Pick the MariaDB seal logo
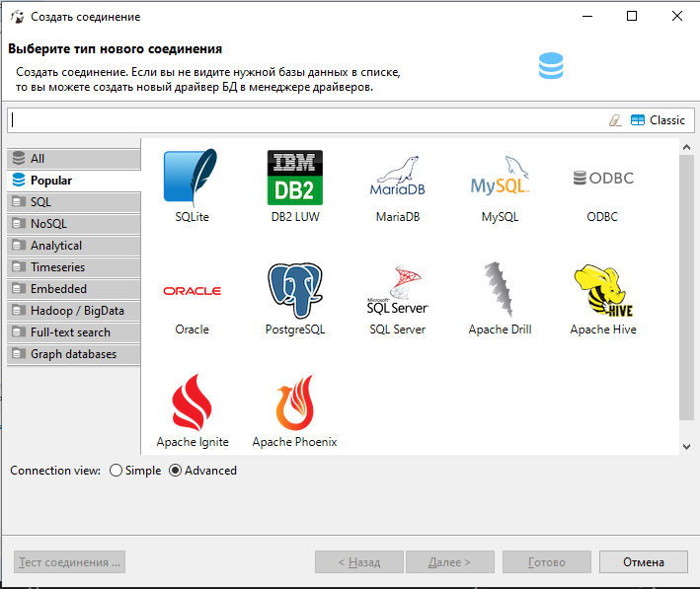 (x=397, y=178)
